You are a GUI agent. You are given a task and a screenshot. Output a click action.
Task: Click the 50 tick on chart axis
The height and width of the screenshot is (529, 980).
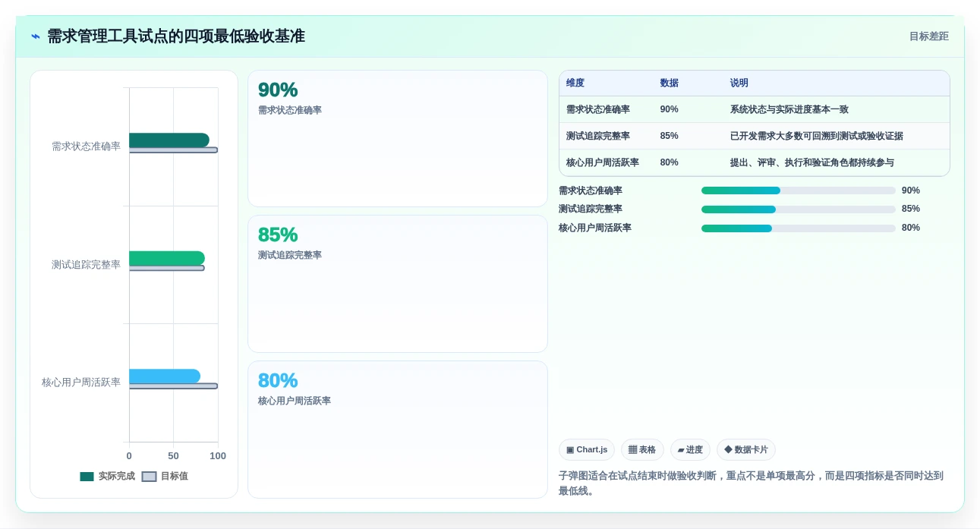click(173, 456)
